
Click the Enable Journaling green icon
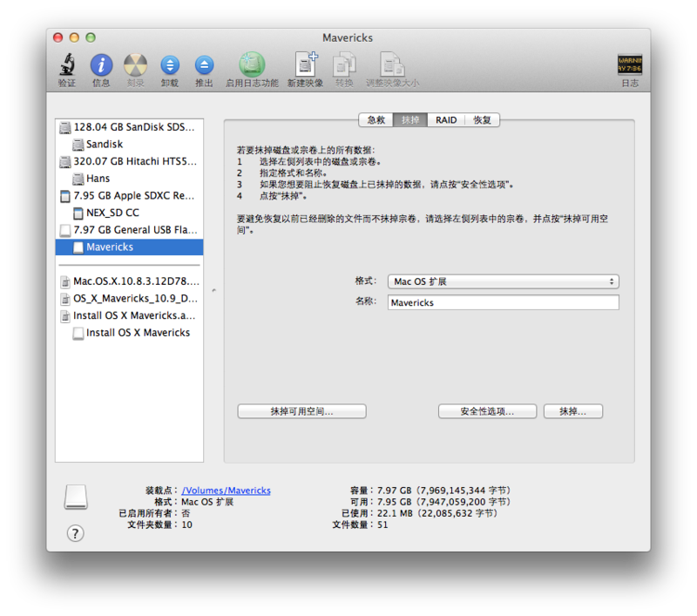pyautogui.click(x=252, y=64)
